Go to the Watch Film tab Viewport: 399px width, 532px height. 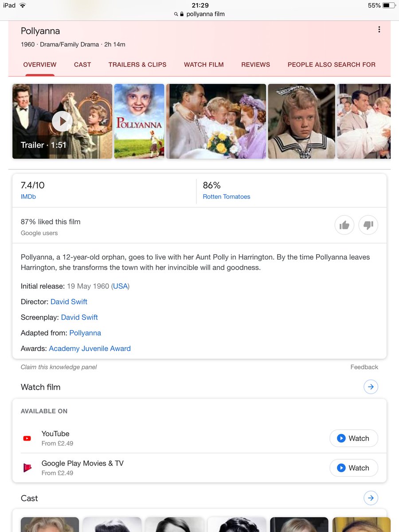[x=204, y=65]
